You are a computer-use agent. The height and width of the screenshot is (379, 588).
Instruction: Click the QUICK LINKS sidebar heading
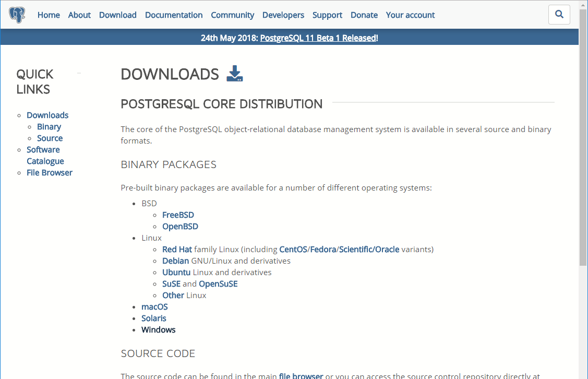pyautogui.click(x=35, y=81)
